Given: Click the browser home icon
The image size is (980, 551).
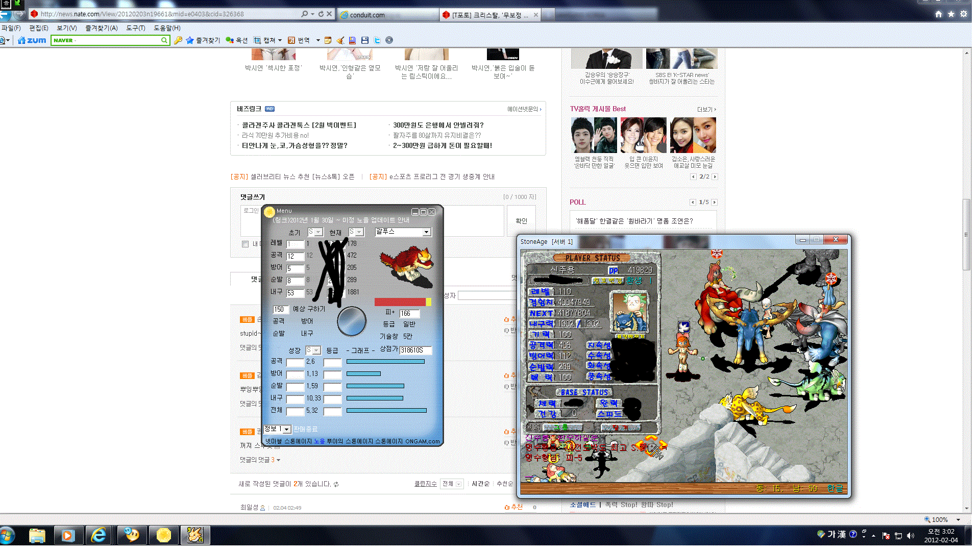Looking at the screenshot, I should pos(939,14).
